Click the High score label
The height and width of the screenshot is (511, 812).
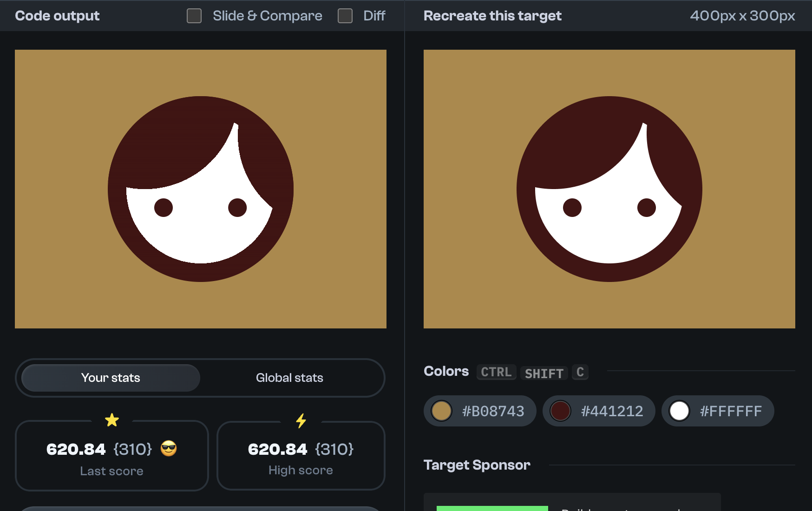tap(301, 470)
